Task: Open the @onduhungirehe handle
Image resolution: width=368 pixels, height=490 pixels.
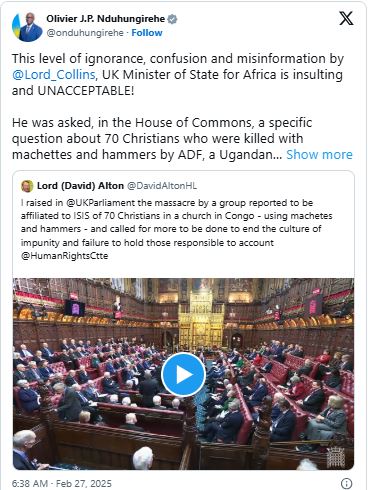Action: point(85,33)
